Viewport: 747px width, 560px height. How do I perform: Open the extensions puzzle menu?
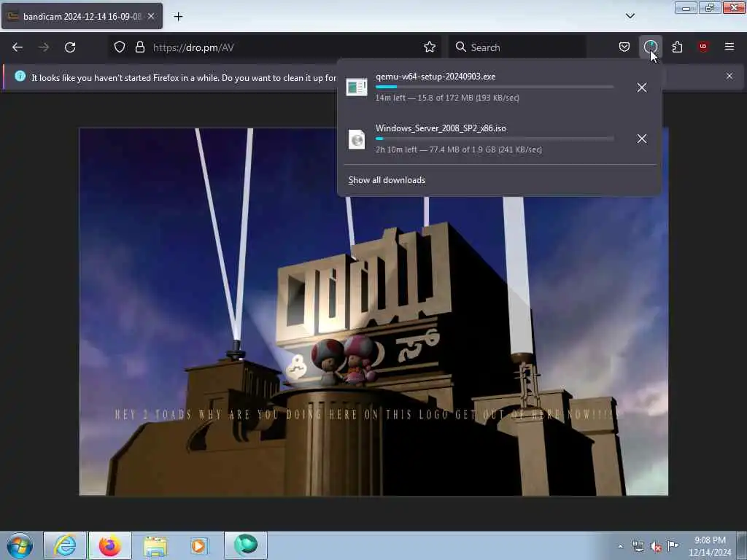(x=677, y=47)
